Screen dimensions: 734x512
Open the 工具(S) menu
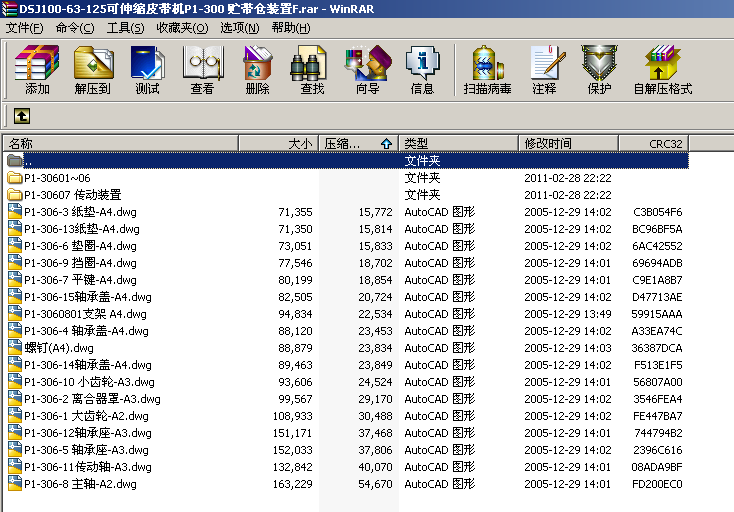[x=125, y=28]
